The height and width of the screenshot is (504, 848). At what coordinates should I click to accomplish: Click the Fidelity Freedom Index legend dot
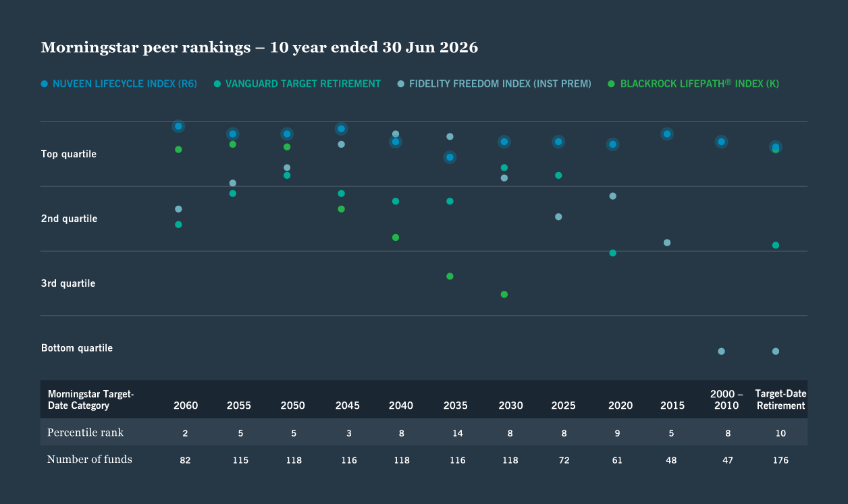point(401,84)
